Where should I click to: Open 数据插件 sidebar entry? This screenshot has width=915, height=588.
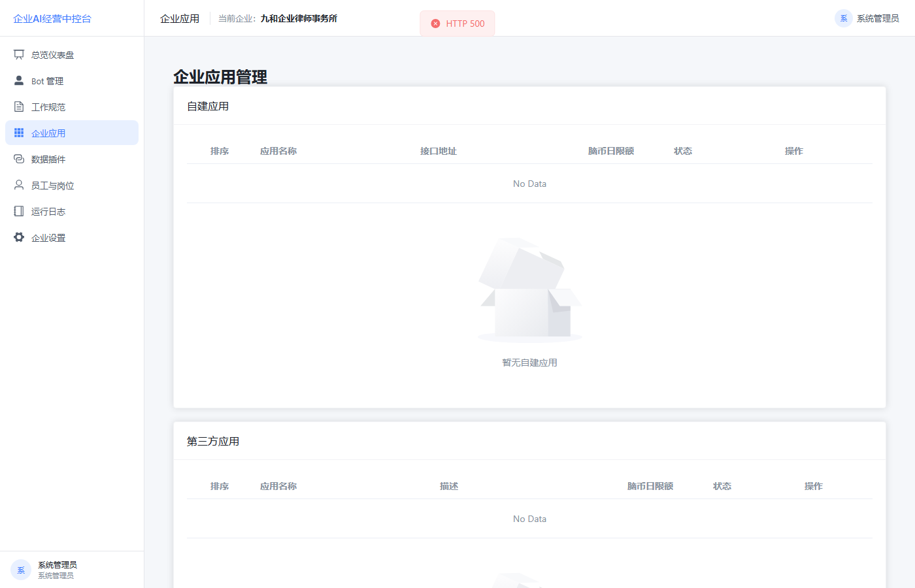click(x=72, y=159)
